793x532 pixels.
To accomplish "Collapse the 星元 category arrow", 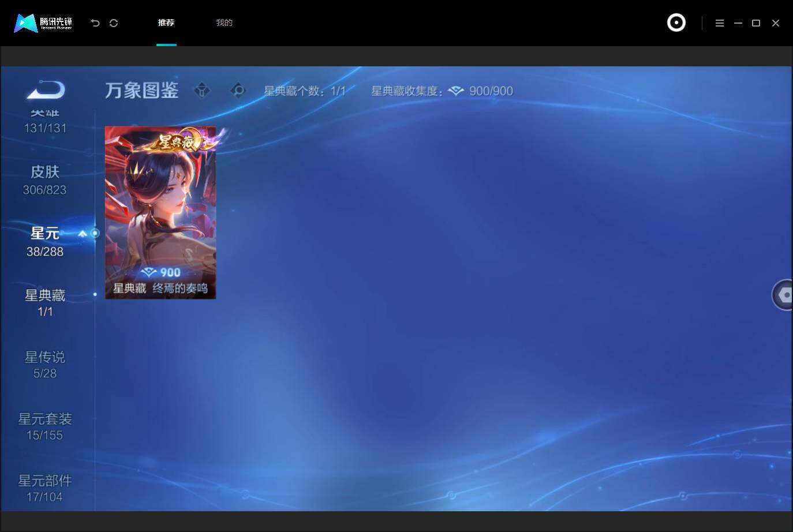I will pos(83,234).
